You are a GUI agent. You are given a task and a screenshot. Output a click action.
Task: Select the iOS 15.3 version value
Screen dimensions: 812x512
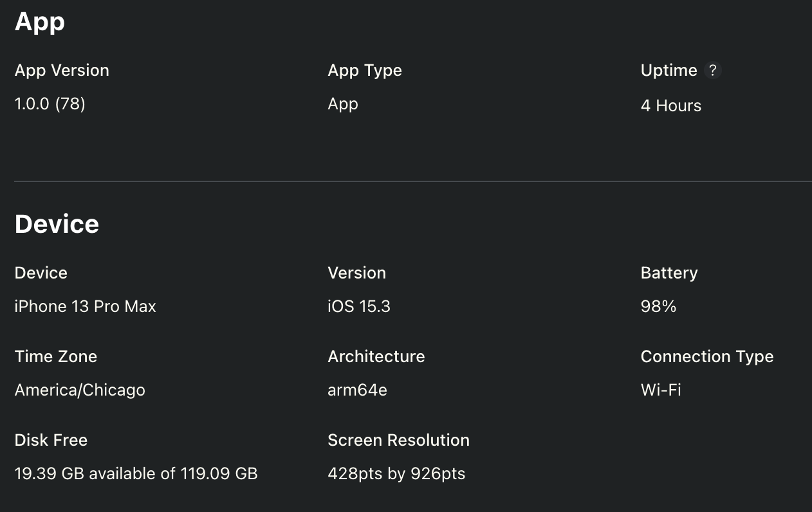click(x=359, y=306)
